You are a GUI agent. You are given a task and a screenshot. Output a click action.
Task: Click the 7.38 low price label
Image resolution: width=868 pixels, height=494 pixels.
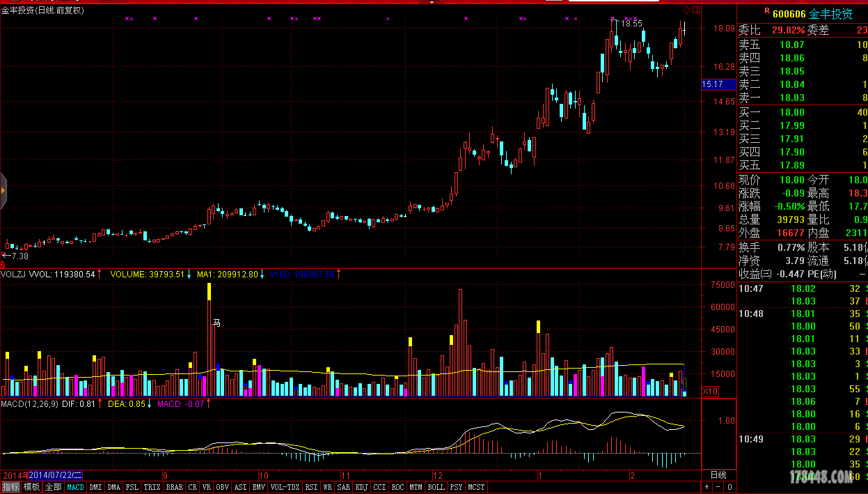click(18, 257)
